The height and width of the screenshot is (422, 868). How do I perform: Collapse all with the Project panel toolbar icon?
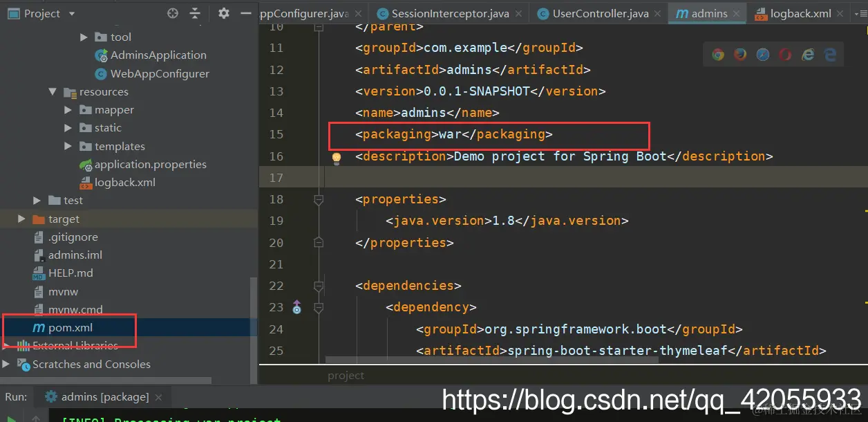[x=195, y=13]
